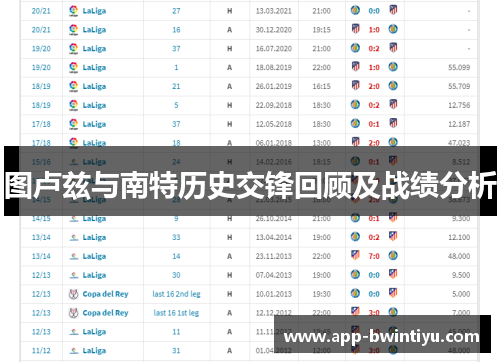The width and height of the screenshot is (500, 362).
Task: Click Getafe crest in the 16.07.2020 match row
Action: coord(355,48)
